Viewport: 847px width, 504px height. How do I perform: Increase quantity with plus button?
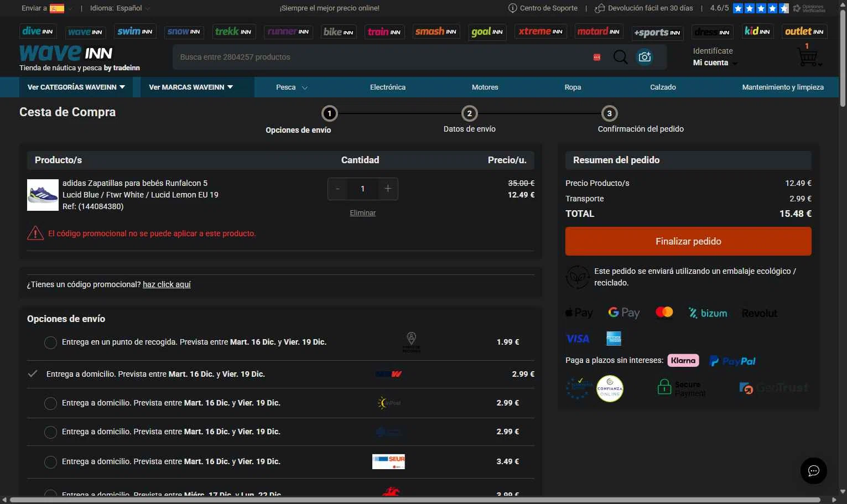tap(388, 189)
